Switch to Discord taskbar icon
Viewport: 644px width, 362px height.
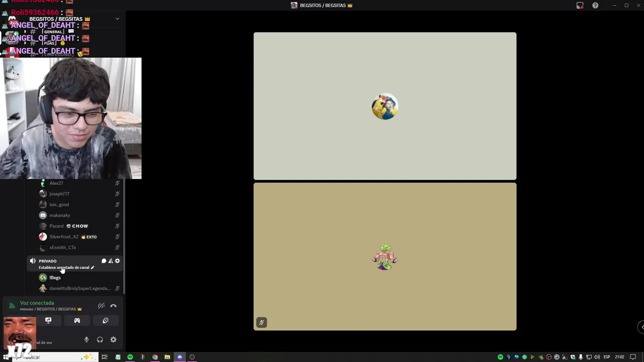tap(180, 357)
